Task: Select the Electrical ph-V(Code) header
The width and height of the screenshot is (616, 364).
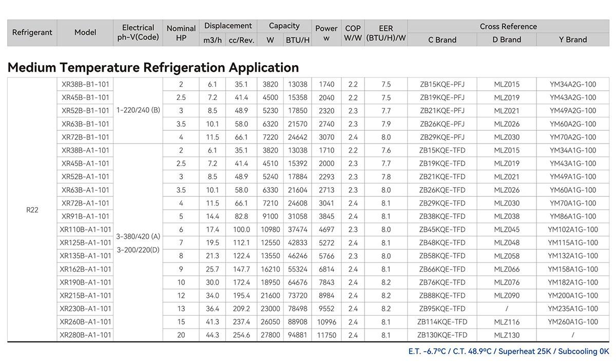Action: 138,33
